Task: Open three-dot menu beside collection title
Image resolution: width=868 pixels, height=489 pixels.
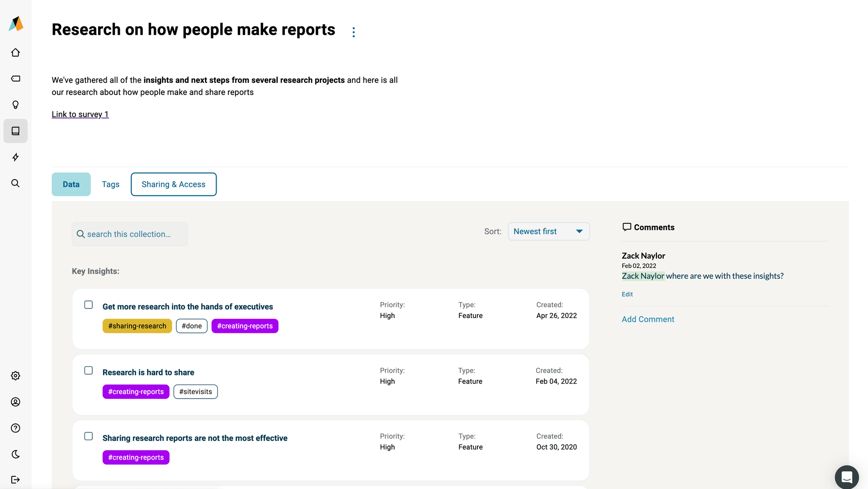Action: click(354, 32)
